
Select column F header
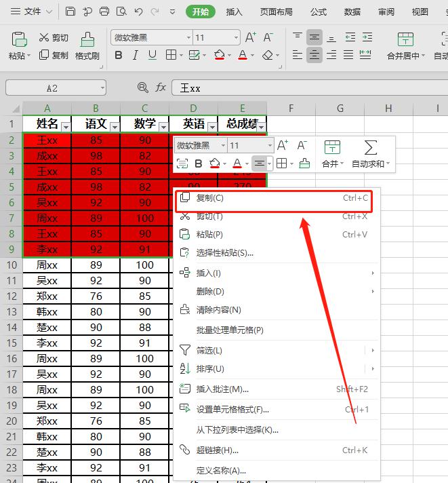[x=291, y=108]
